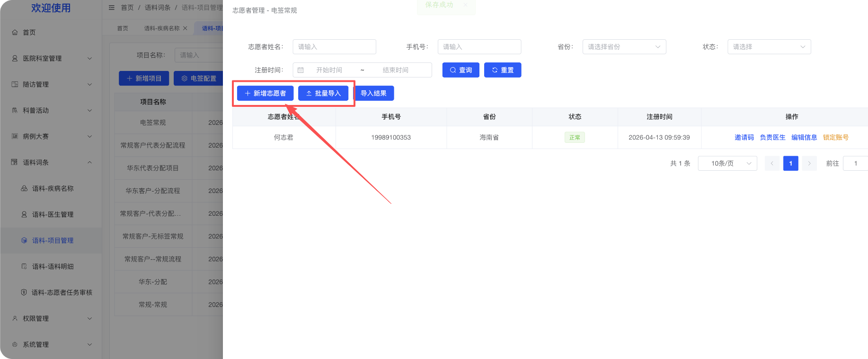Click page 1 pagination button
868x359 pixels.
[790, 164]
